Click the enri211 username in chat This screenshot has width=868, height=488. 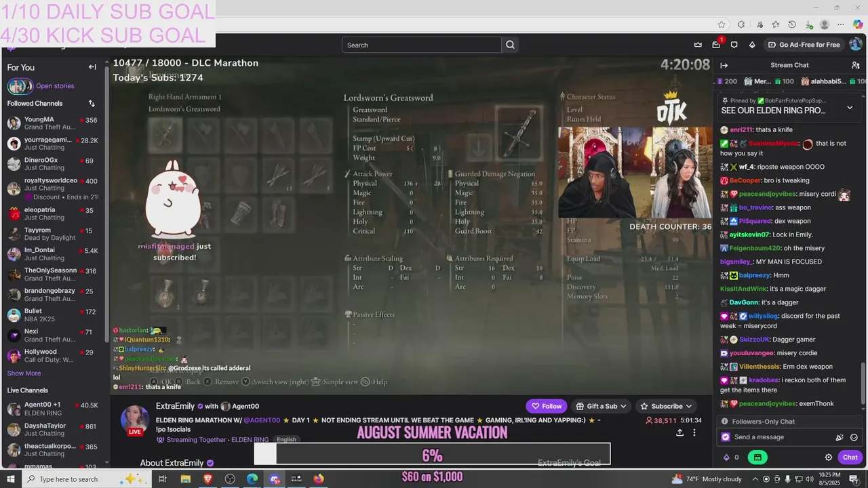[x=741, y=129]
